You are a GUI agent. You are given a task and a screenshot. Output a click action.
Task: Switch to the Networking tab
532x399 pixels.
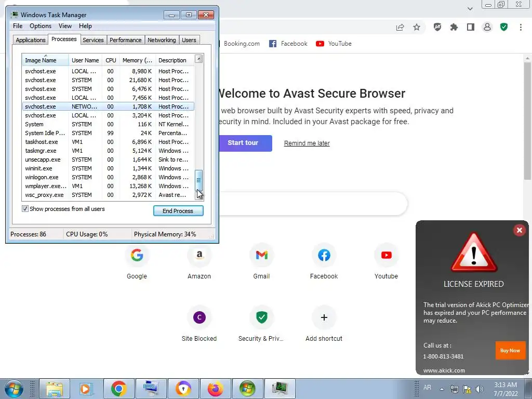pyautogui.click(x=162, y=40)
